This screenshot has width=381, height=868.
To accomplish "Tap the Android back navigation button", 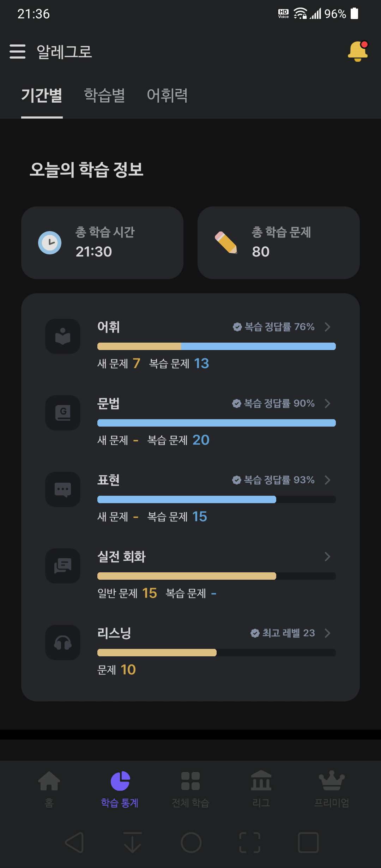I will point(74,843).
